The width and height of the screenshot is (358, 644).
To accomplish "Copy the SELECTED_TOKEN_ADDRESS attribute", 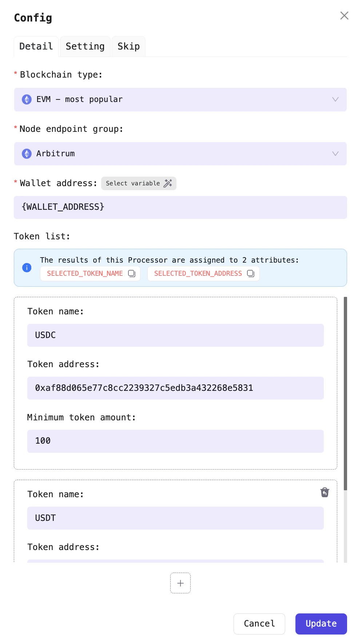I will pyautogui.click(x=250, y=273).
